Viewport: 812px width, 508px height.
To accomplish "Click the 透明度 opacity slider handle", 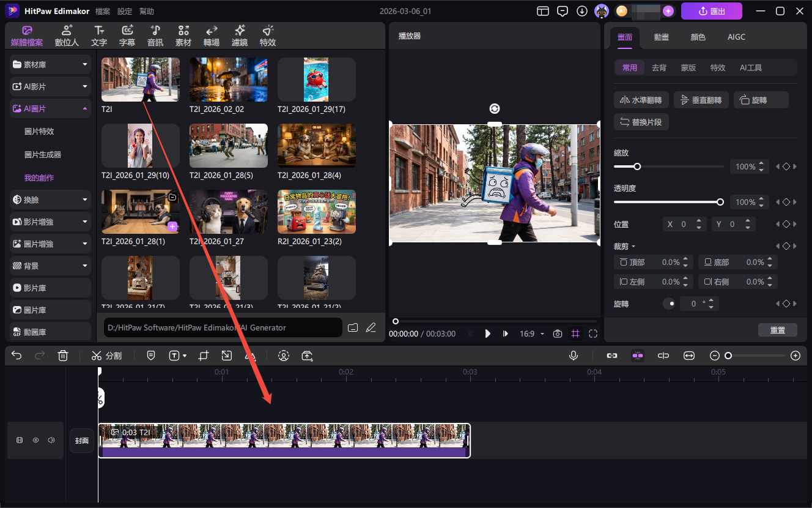I will click(x=720, y=202).
